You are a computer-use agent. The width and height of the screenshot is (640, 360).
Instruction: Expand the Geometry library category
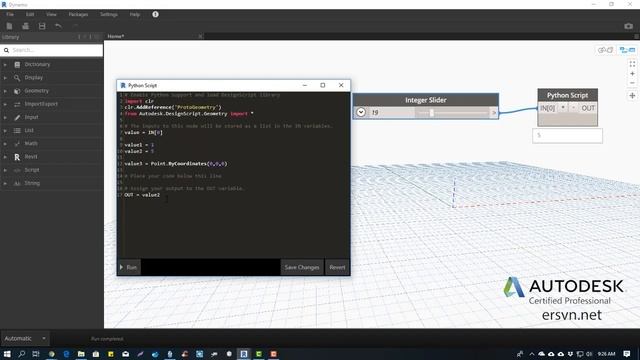click(5, 91)
